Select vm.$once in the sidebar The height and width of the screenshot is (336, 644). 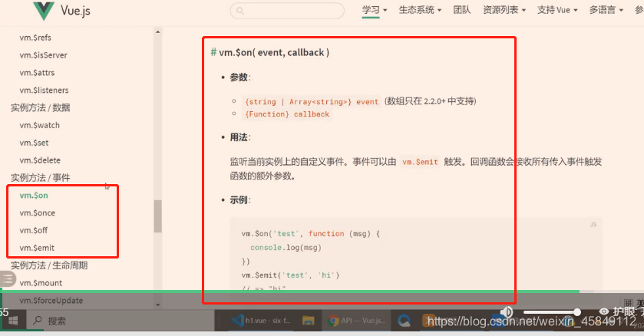[x=38, y=213]
